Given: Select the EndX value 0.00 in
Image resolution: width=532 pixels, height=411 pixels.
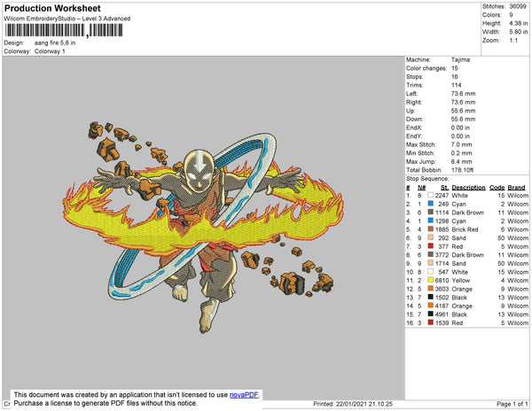Looking at the screenshot, I should click(460, 128).
